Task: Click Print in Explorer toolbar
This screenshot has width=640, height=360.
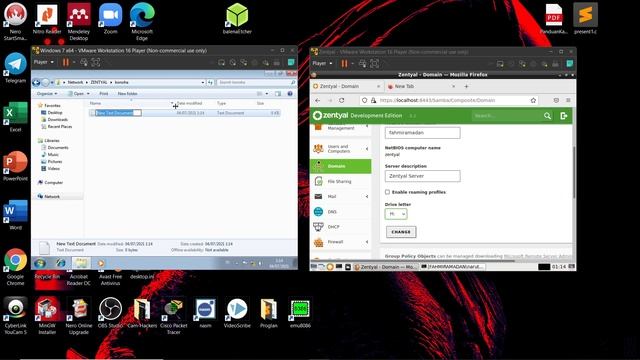Action: pos(104,93)
